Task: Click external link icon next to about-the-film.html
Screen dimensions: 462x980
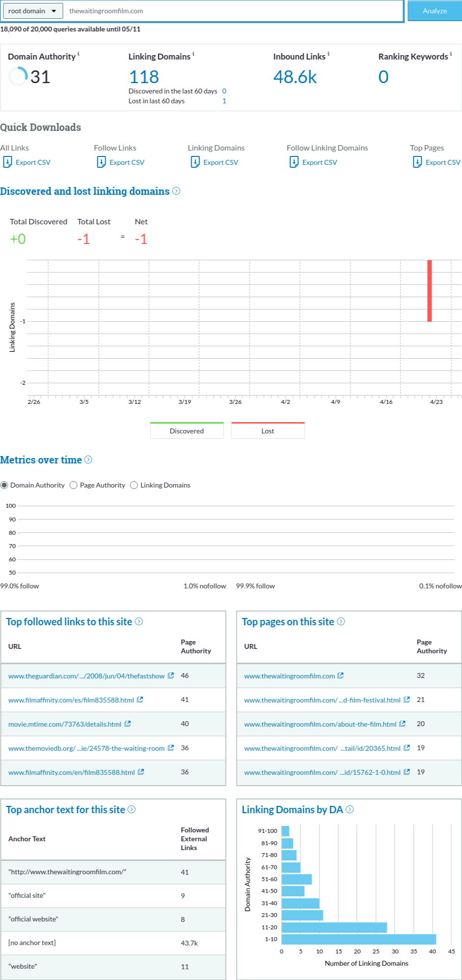Action: tap(403, 724)
